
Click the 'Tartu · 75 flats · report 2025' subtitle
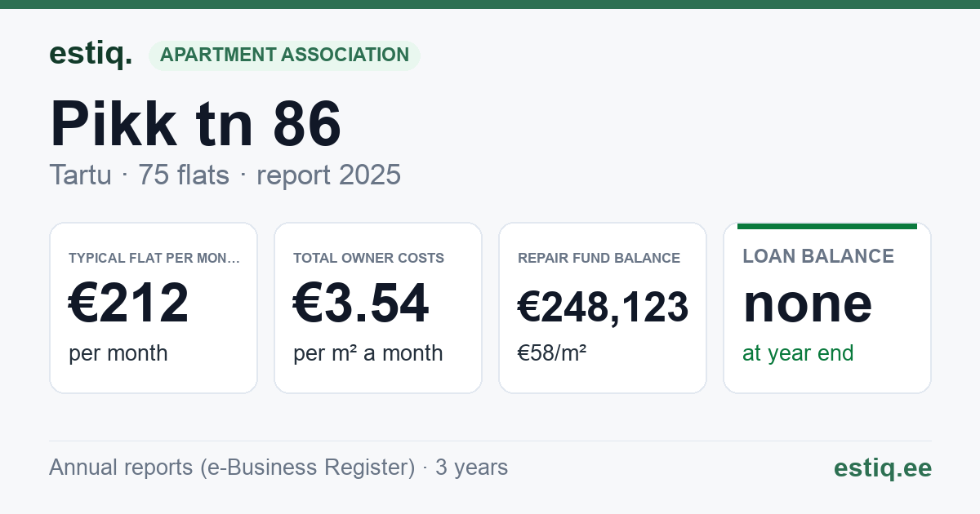tap(225, 175)
